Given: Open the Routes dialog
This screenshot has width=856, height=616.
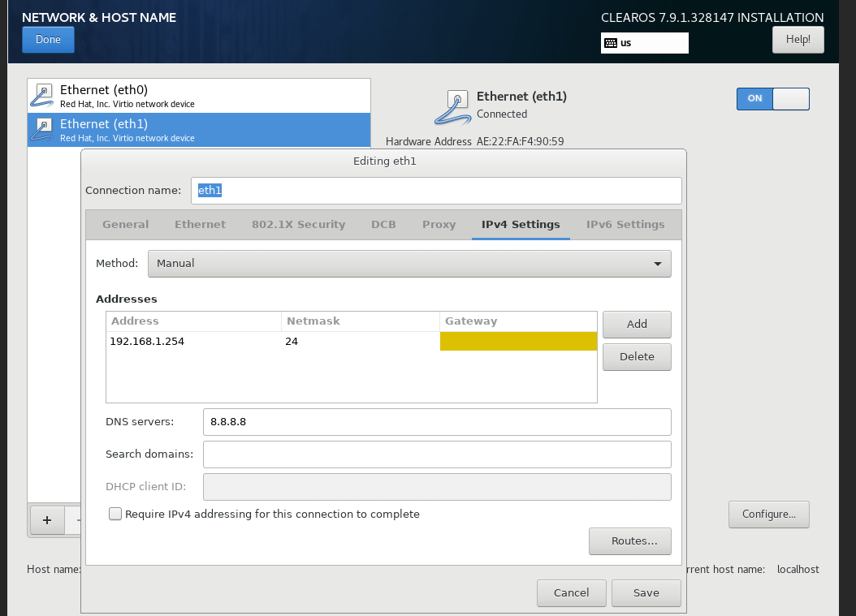Looking at the screenshot, I should 630,541.
